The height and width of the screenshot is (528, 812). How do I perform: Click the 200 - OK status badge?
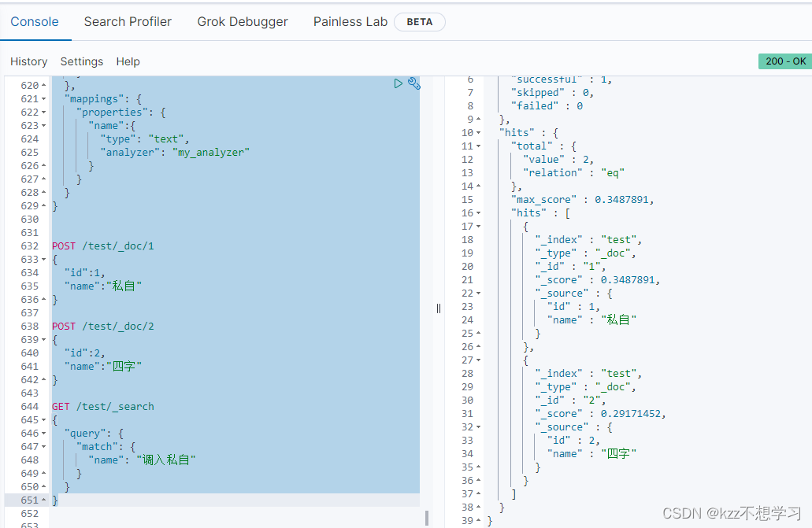785,61
